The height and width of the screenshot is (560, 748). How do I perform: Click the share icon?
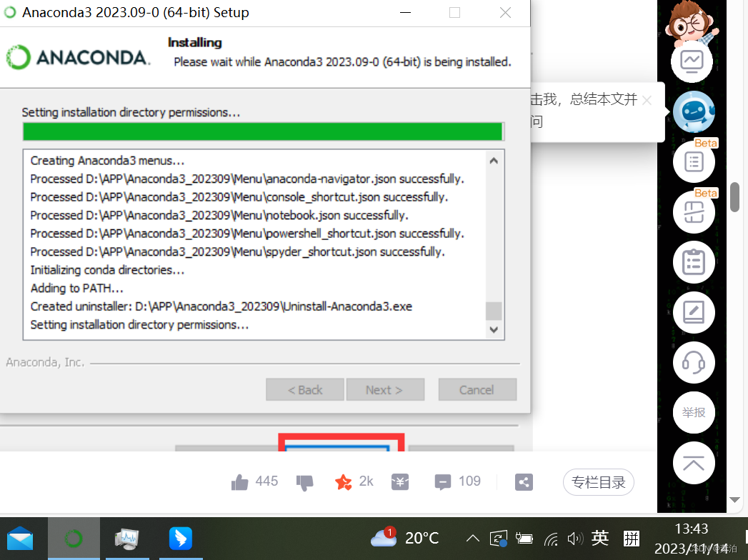tap(524, 482)
